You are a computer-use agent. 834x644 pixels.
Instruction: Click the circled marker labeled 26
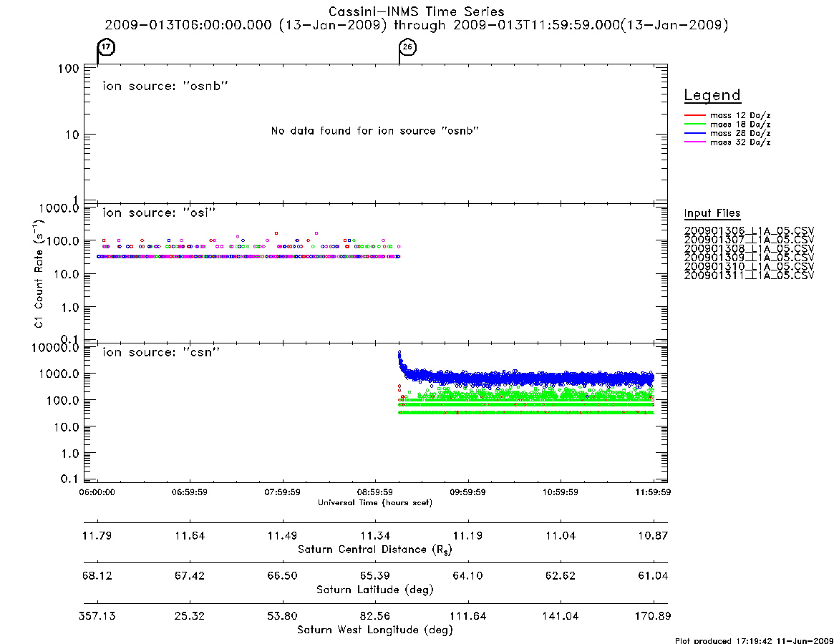pos(408,47)
